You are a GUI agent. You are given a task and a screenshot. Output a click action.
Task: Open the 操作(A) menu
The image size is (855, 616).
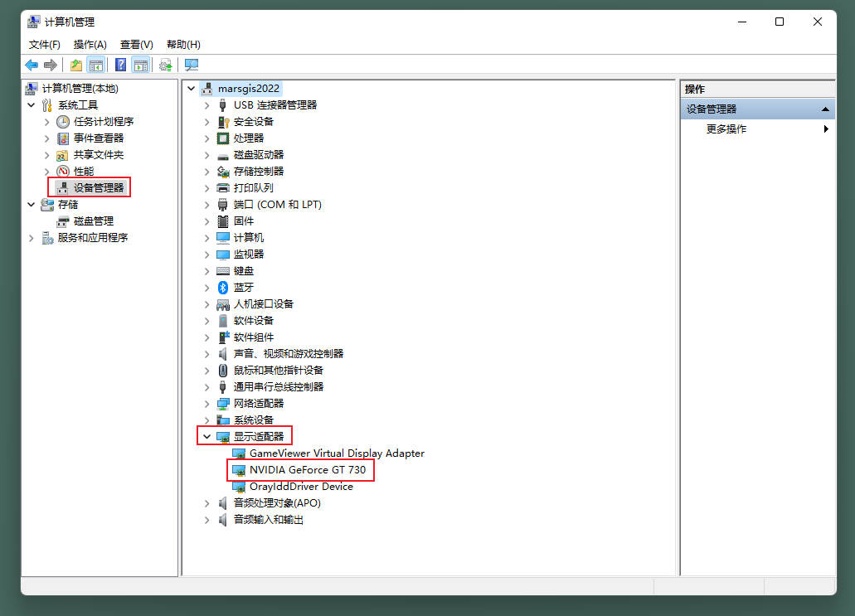(90, 44)
